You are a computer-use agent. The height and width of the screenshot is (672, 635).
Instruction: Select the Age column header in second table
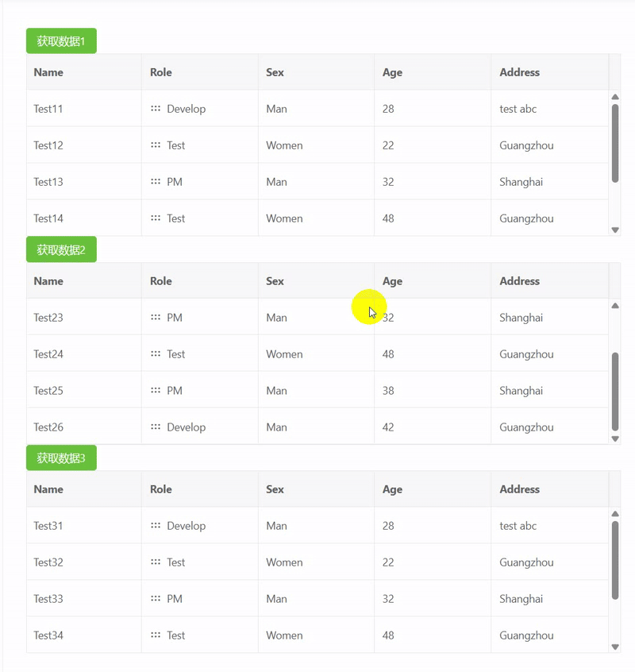coord(392,281)
